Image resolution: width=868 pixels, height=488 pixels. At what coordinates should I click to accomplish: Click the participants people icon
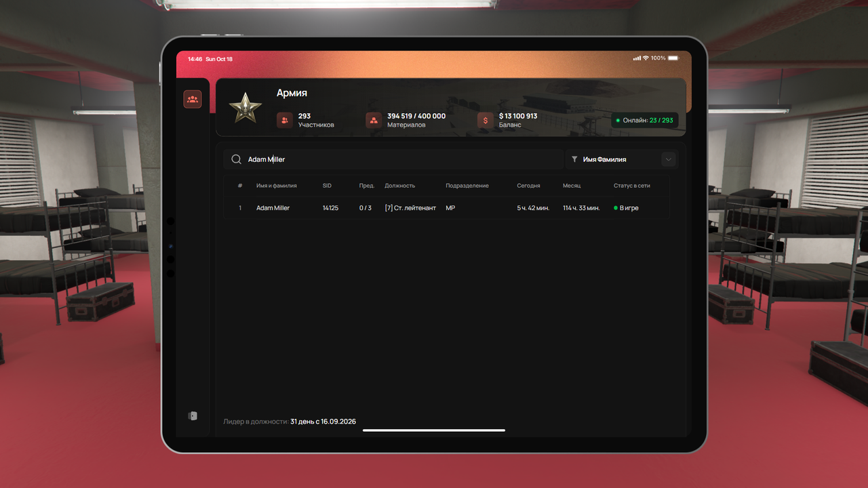click(x=284, y=120)
